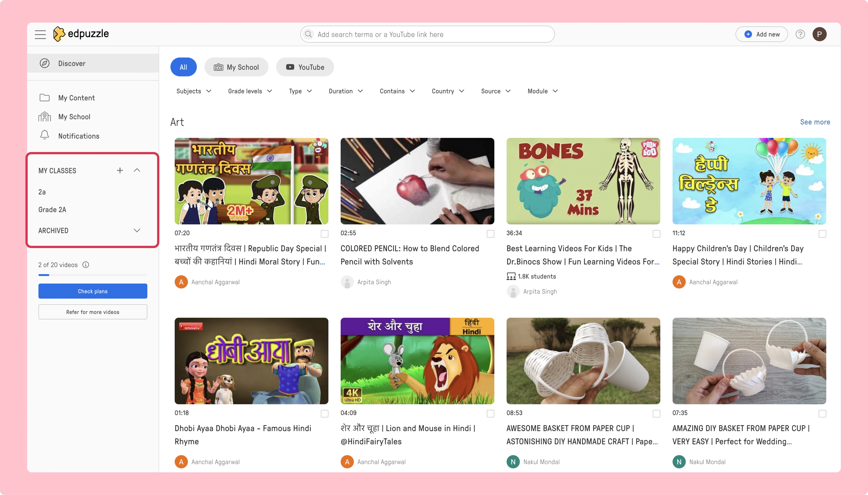Click See more link for Art

pyautogui.click(x=815, y=122)
